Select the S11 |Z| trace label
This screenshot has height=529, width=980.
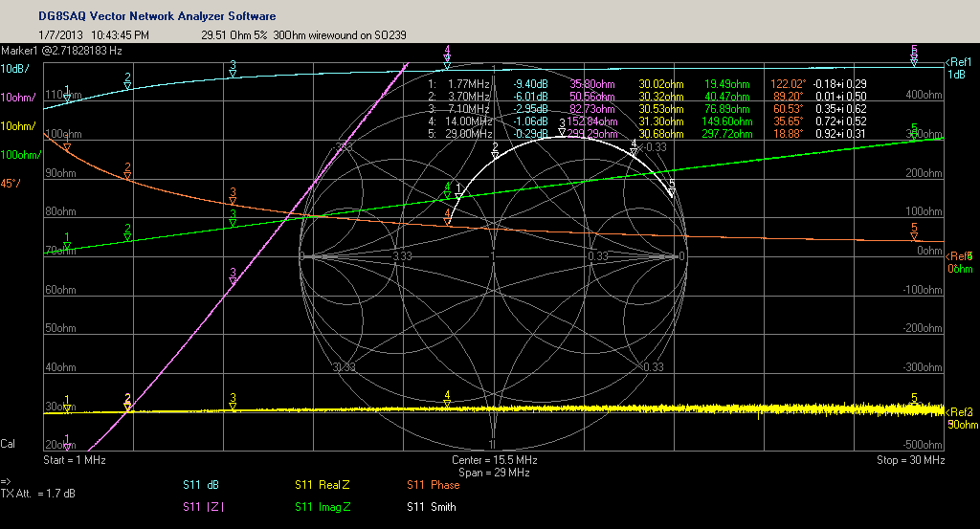(203, 506)
